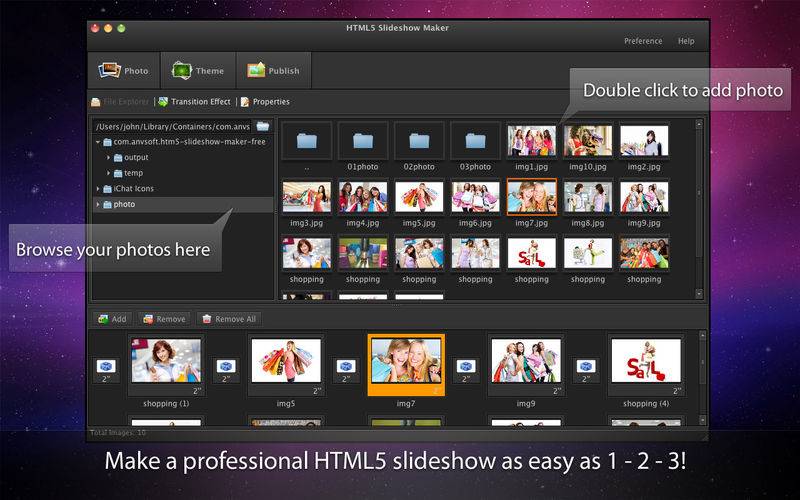Select the img7.jpg thumbnail in browser

[531, 197]
